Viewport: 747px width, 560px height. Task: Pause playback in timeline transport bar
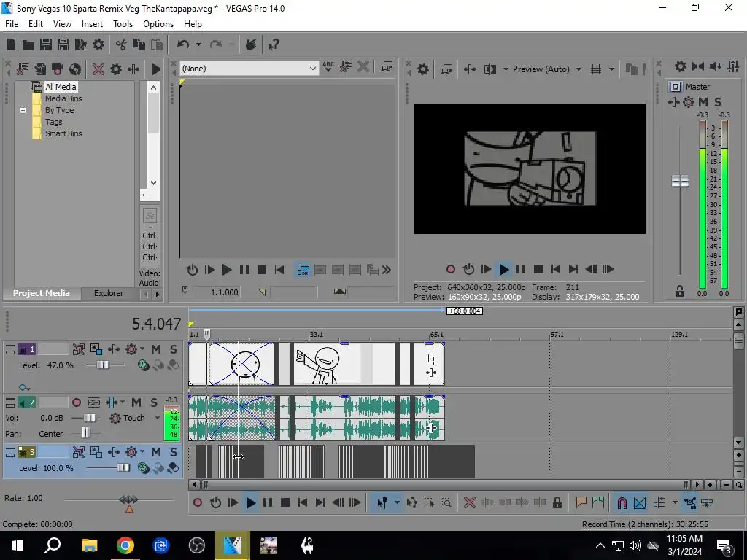click(268, 503)
